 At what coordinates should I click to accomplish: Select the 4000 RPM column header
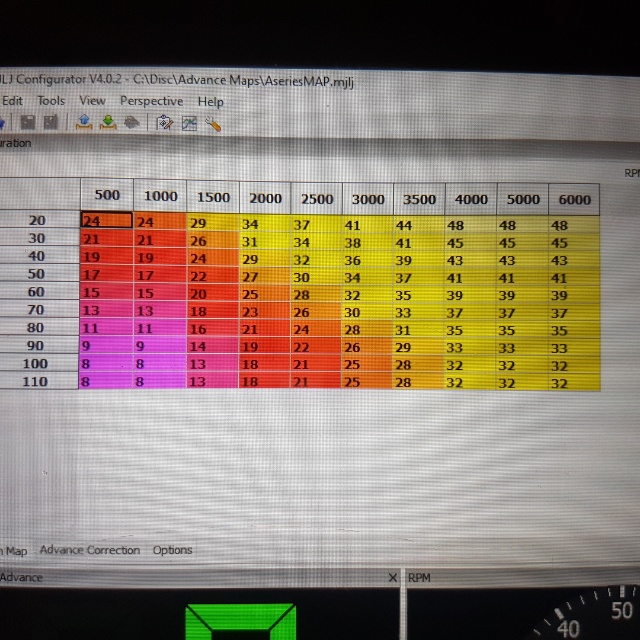pos(471,199)
